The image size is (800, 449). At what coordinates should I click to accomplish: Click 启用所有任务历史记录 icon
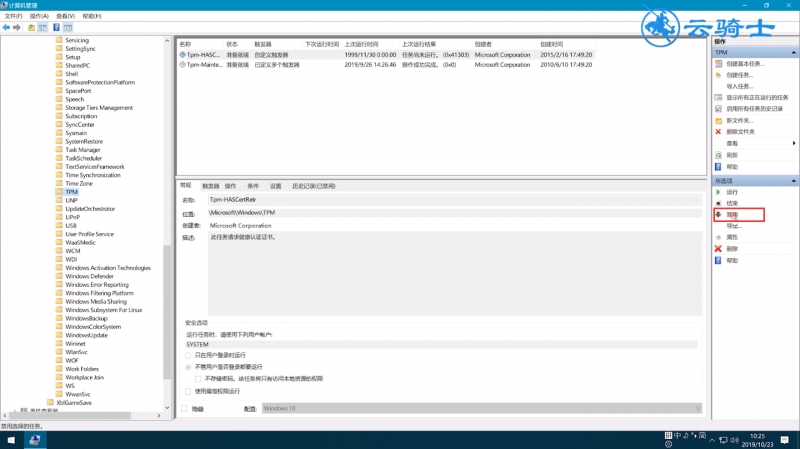coord(718,109)
